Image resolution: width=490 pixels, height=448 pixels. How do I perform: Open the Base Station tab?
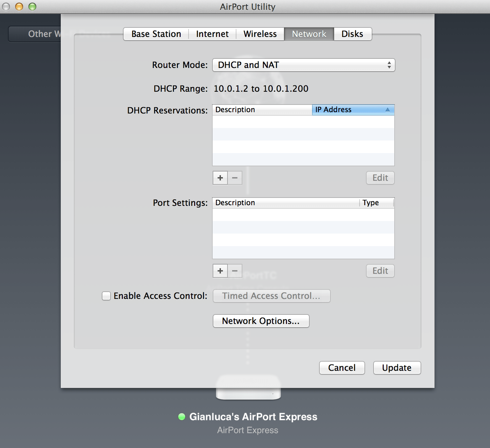coord(156,34)
